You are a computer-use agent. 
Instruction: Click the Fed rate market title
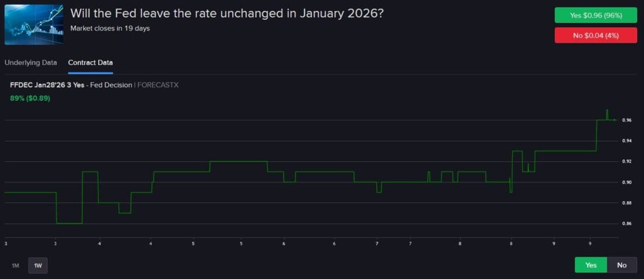tap(227, 13)
